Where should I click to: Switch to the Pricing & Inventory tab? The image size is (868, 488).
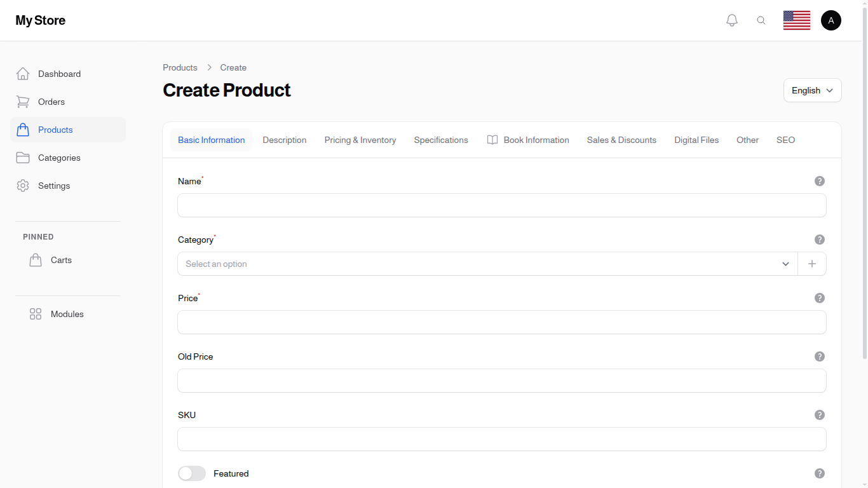coord(360,140)
